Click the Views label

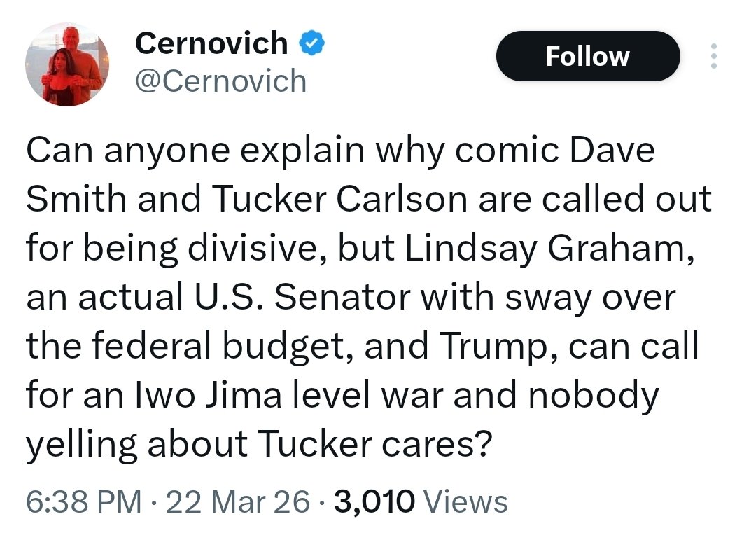coord(465,501)
